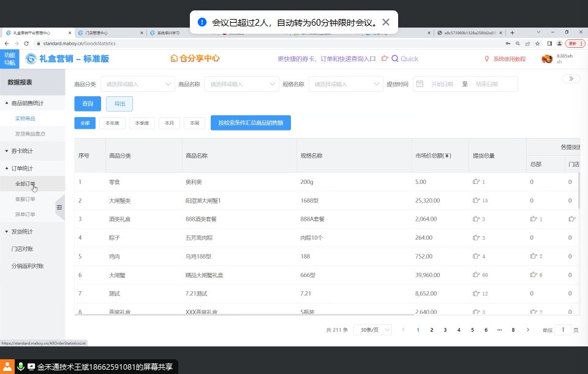Viewport: 588px width, 374px height.
Task: Open 门店对账 in sidebar
Action: [x=22, y=249]
